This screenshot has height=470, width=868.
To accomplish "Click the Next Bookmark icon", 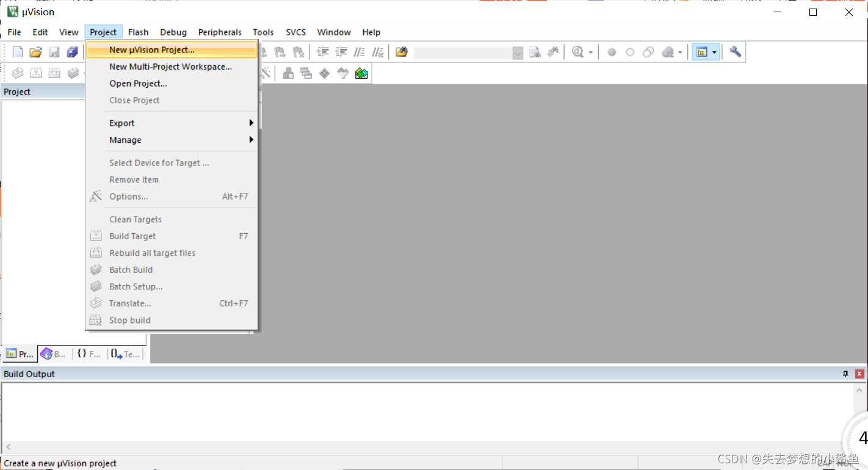I will (x=280, y=52).
